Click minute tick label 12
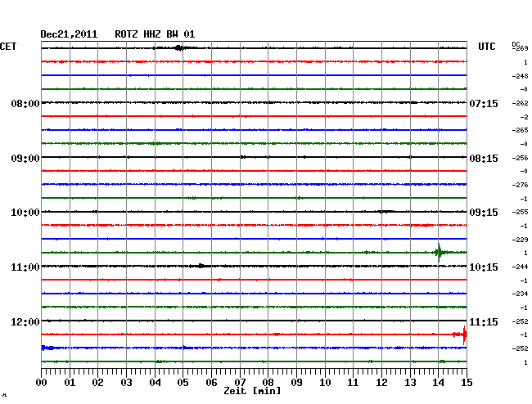 pos(381,383)
